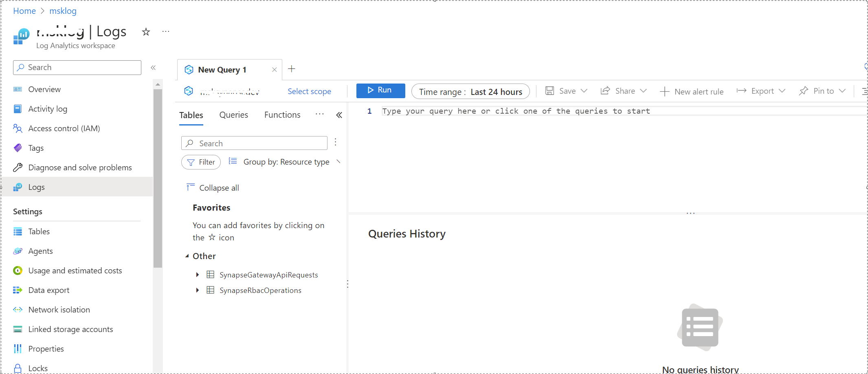The height and width of the screenshot is (374, 868).
Task: Expand the Save dropdown arrow
Action: point(584,91)
